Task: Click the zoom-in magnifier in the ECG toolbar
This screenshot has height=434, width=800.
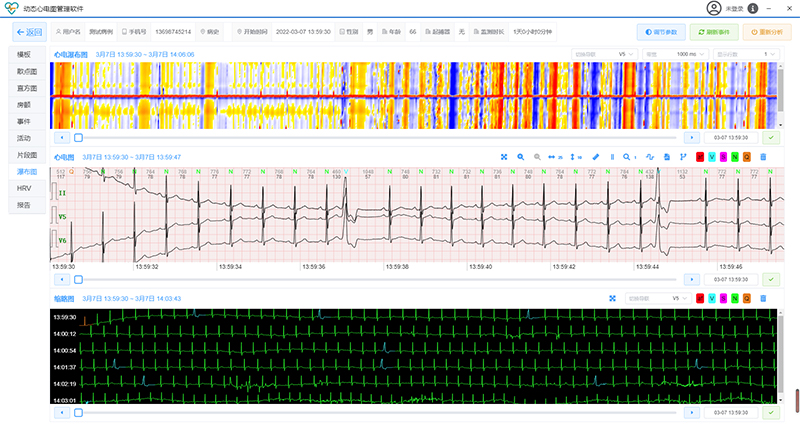Action: [x=521, y=157]
